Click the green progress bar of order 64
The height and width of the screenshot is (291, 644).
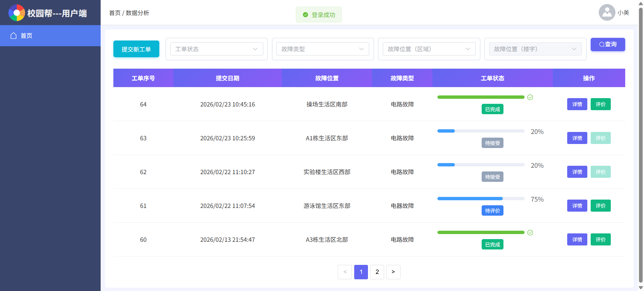click(x=481, y=97)
